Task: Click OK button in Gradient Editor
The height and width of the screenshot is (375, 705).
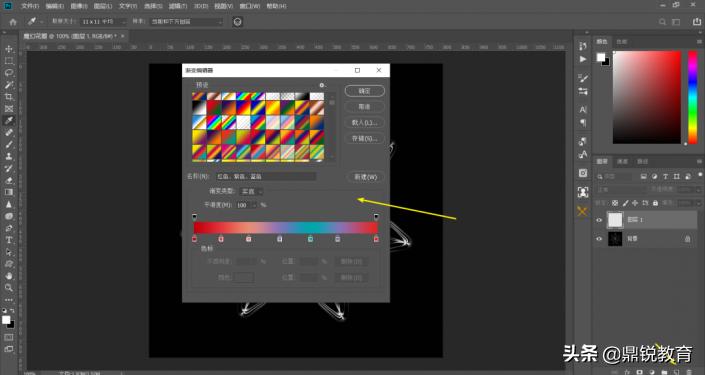Action: 365,91
